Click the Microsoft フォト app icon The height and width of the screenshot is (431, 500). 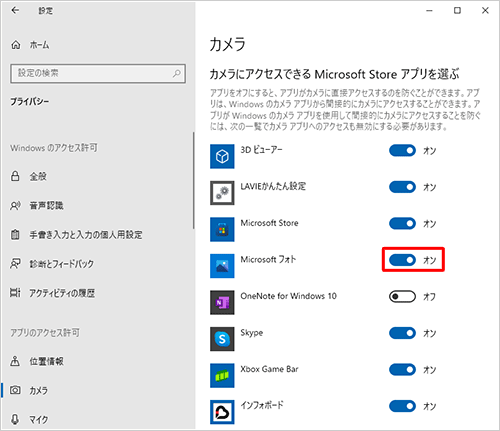pos(222,266)
